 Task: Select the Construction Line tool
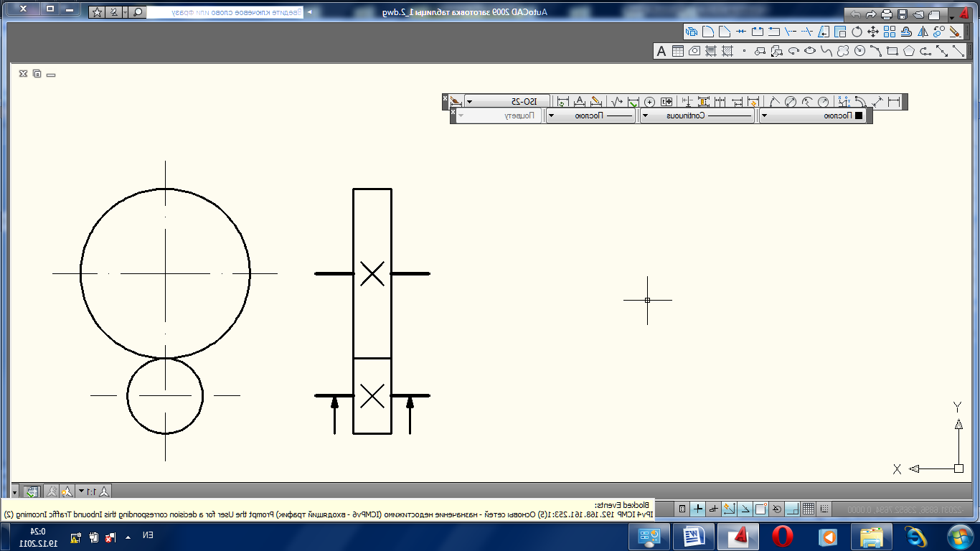942,50
